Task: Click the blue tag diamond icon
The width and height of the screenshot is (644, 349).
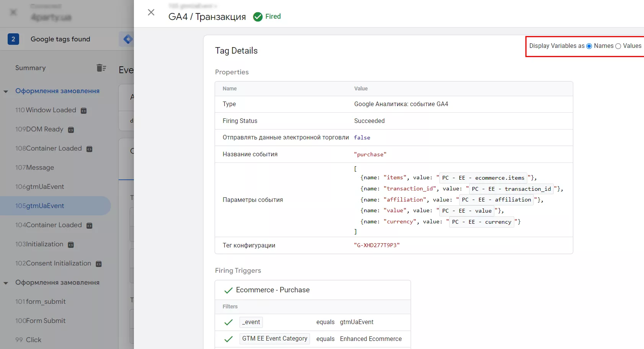Action: (x=128, y=39)
